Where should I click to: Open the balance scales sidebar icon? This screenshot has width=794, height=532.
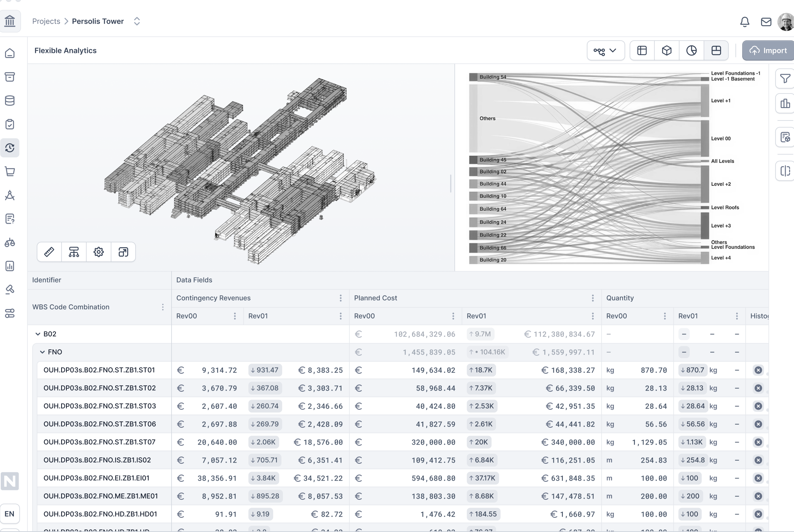point(10,243)
